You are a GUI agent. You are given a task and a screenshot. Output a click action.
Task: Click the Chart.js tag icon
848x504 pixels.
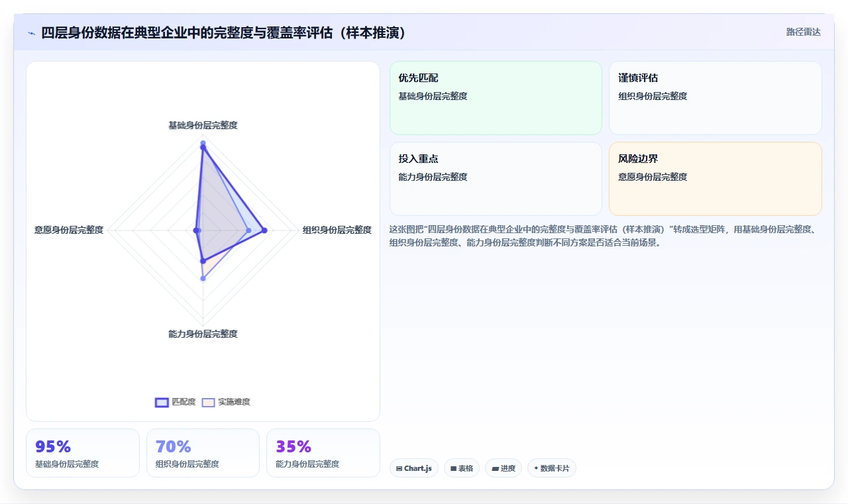399,468
